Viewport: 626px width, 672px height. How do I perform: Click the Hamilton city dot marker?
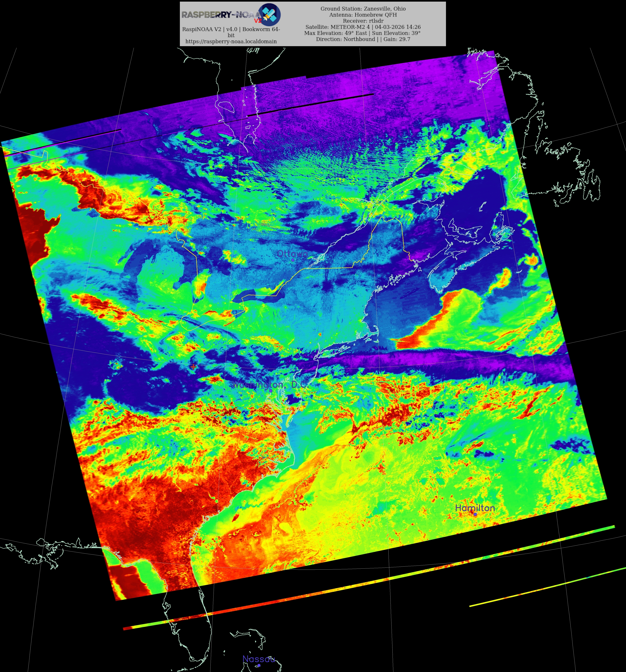coord(475,514)
